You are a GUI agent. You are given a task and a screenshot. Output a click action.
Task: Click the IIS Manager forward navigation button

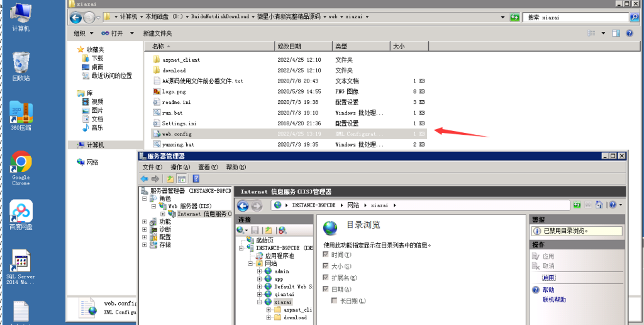coord(257,205)
